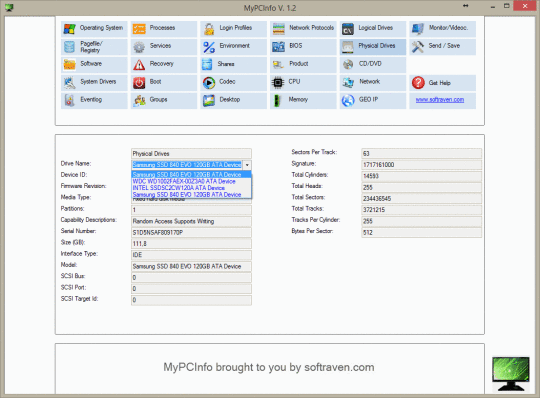The height and width of the screenshot is (398, 540).
Task: Open the Recovery warning icon
Action: [x=139, y=65]
